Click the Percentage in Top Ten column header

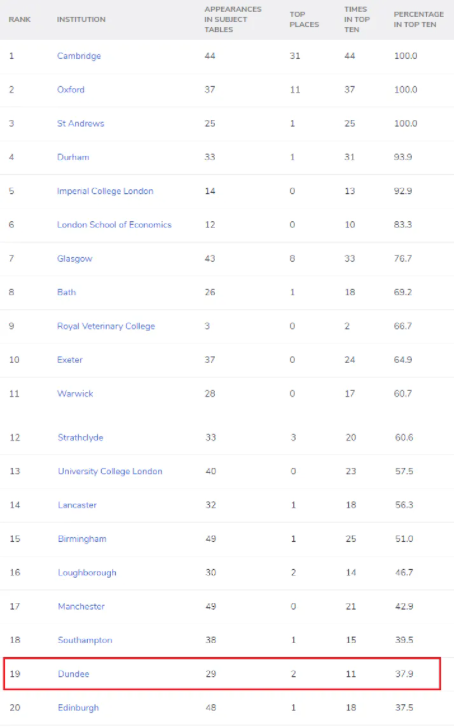tap(418, 19)
